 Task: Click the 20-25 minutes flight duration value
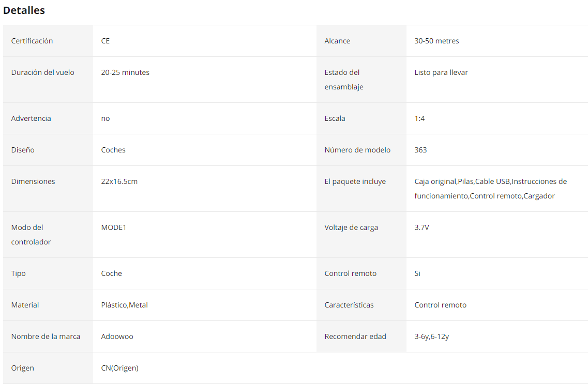[x=125, y=72]
